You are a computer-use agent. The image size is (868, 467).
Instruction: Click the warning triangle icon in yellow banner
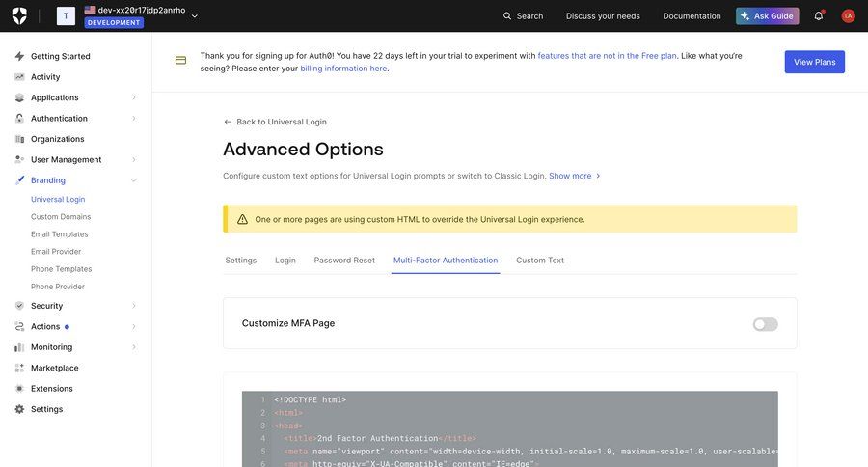coord(242,219)
